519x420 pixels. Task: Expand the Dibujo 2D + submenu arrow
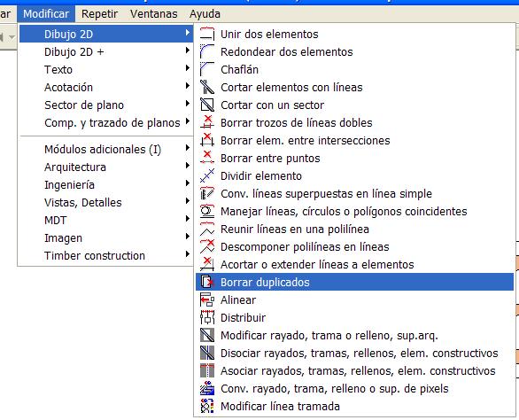[x=188, y=51]
